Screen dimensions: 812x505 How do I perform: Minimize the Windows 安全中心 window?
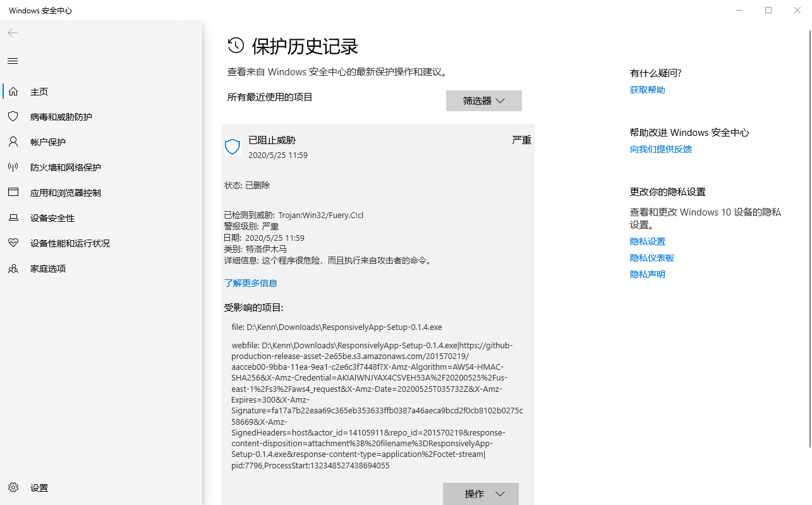[x=739, y=10]
